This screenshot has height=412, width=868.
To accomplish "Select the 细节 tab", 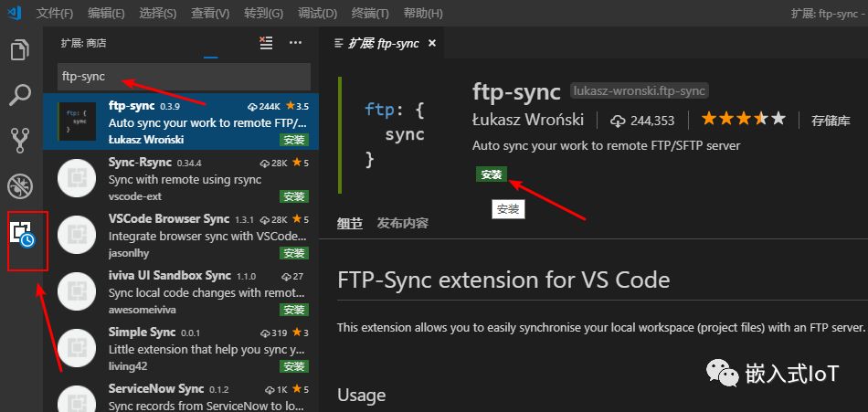I will (x=349, y=223).
